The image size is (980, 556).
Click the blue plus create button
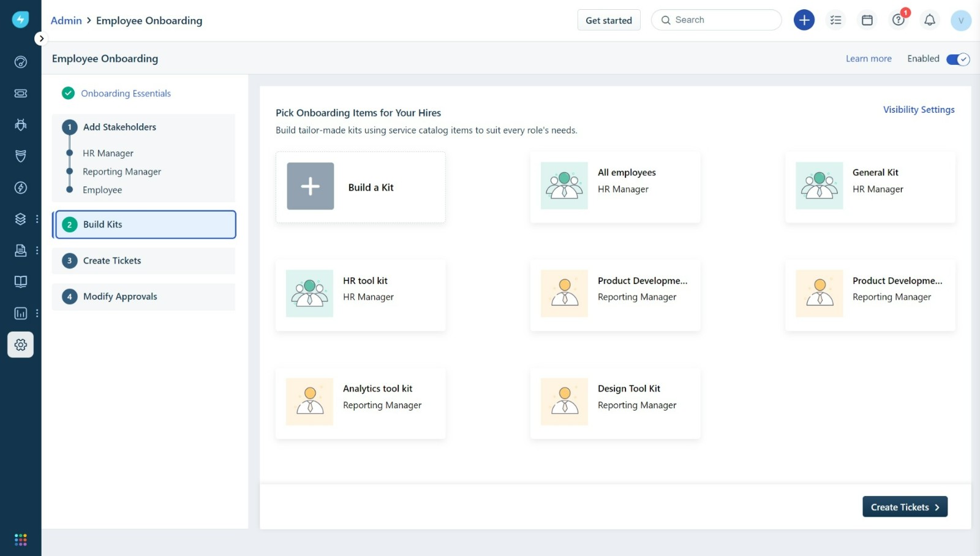point(804,20)
